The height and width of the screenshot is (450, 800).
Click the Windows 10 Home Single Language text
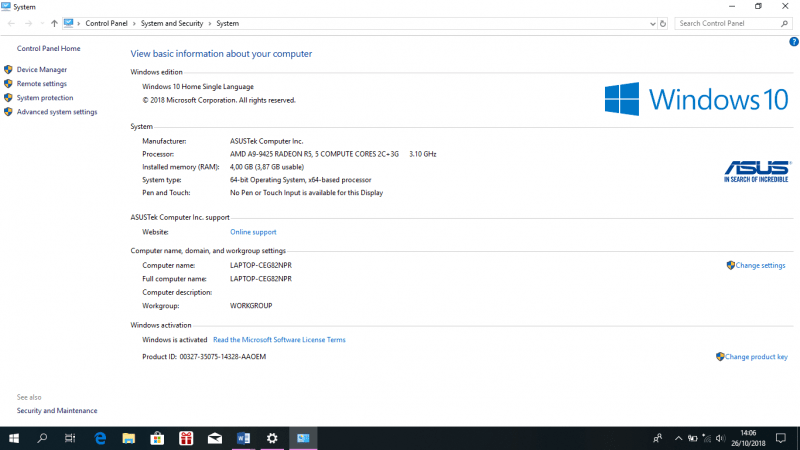(x=198, y=87)
